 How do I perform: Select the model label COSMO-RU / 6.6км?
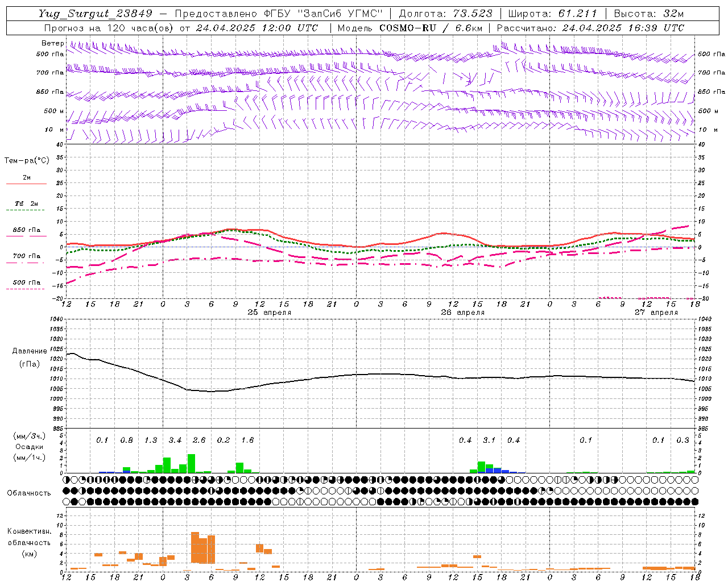431,28
